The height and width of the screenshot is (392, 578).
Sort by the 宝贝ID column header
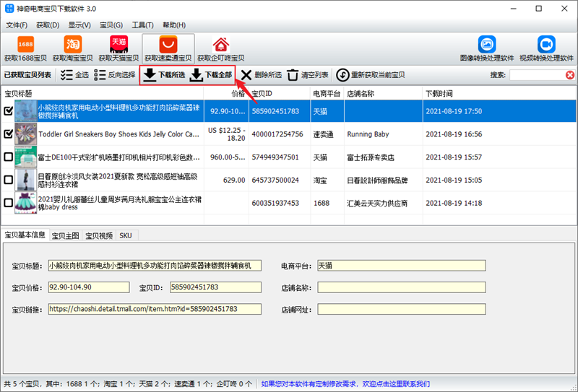(280, 94)
